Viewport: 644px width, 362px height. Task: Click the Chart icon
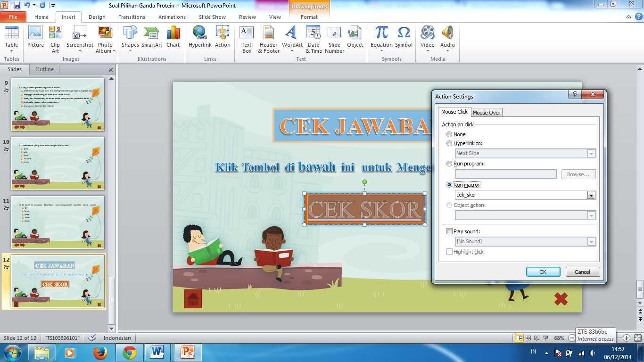coord(173,33)
